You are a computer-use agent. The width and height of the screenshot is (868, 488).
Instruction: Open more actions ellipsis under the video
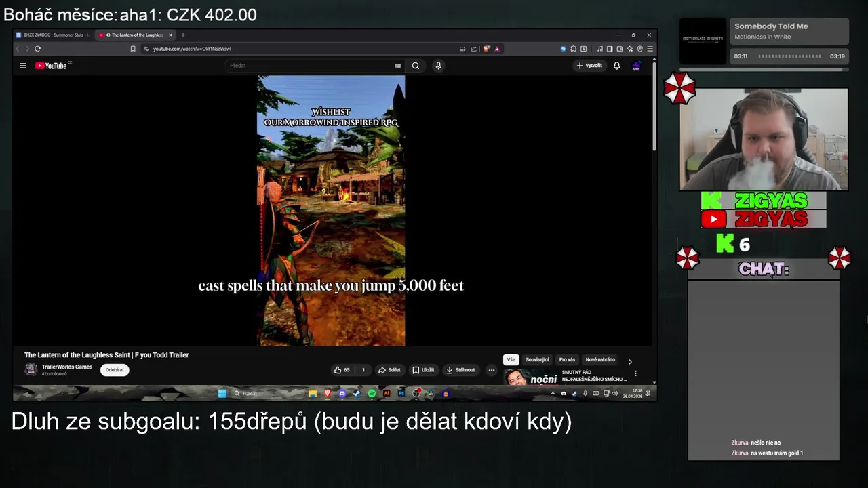(x=492, y=370)
